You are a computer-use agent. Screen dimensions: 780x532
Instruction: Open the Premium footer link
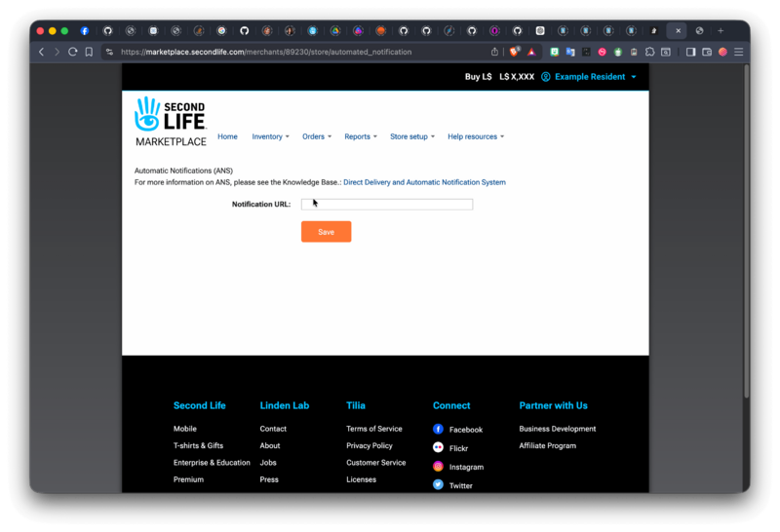coord(188,479)
